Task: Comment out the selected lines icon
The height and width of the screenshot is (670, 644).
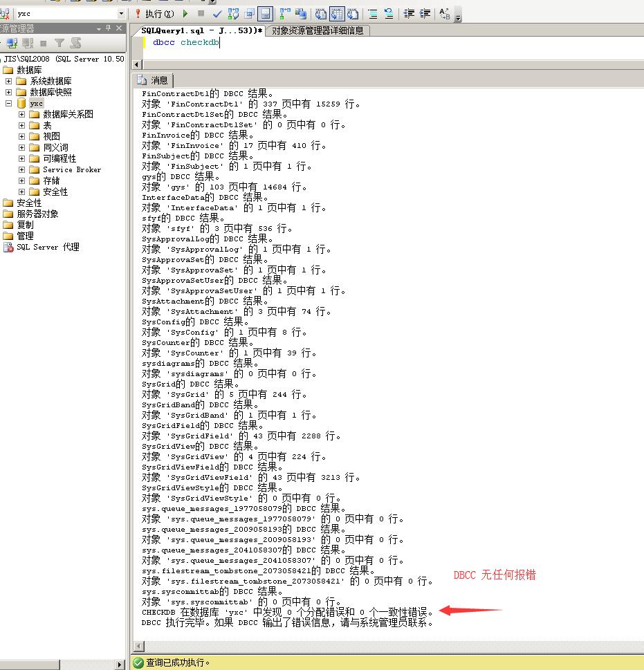Action: point(373,14)
